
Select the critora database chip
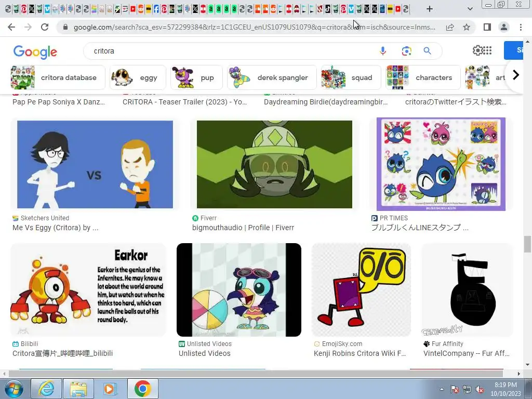coord(58,78)
